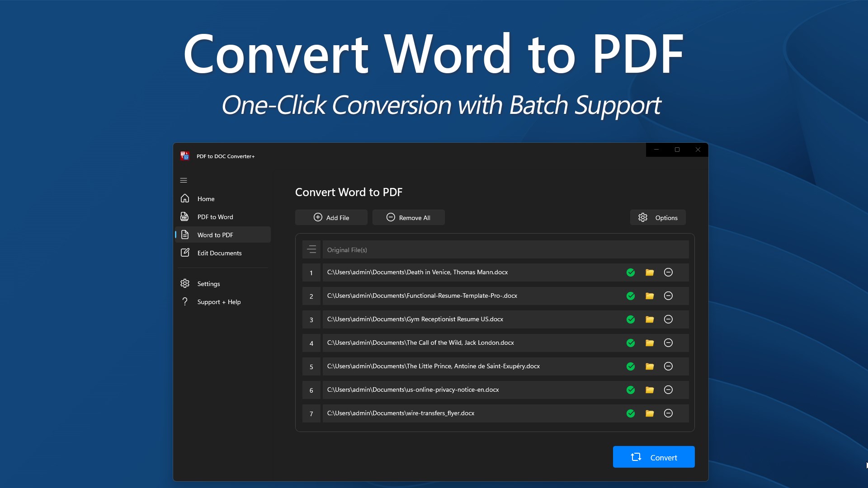Click green check status for The Little Prince

631,366
